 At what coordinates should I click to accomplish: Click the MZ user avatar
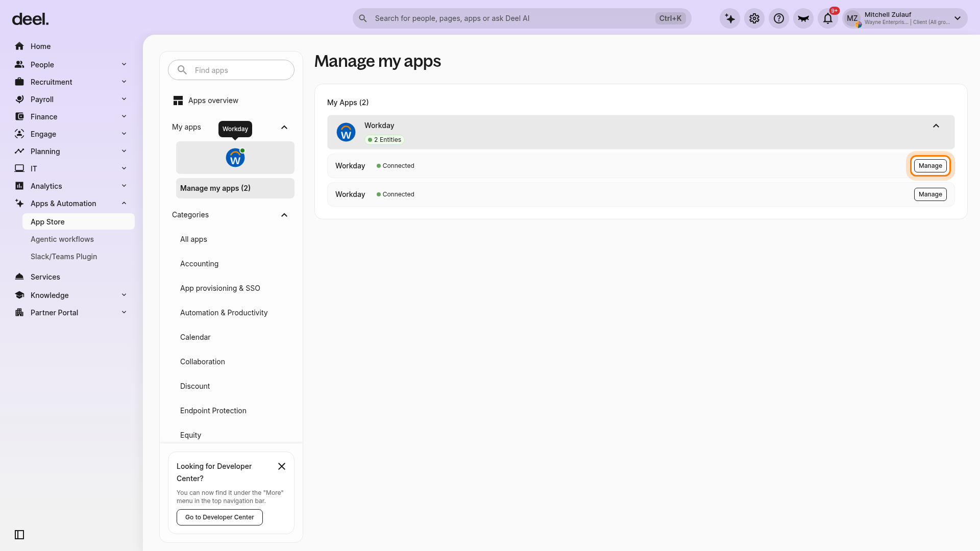click(852, 18)
